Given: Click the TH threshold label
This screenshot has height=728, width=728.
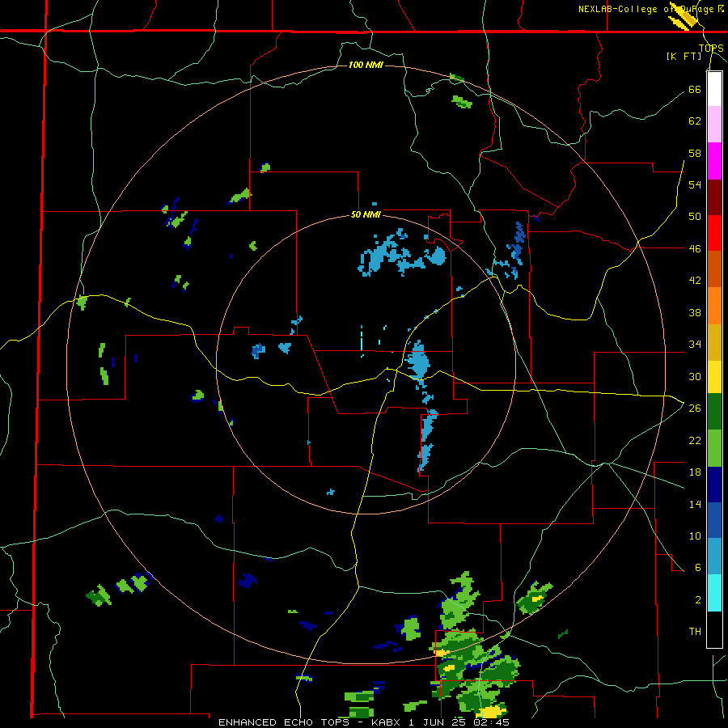Looking at the screenshot, I should point(695,631).
